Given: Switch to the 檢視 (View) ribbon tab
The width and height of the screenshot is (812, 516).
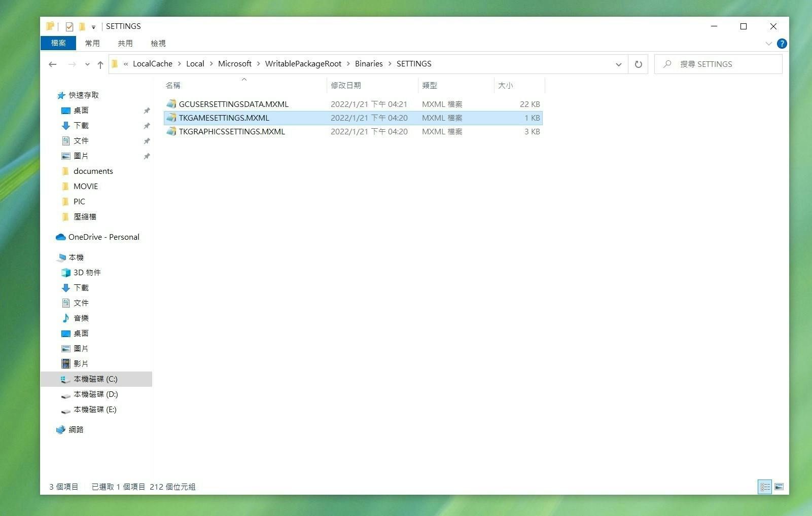Looking at the screenshot, I should (158, 43).
